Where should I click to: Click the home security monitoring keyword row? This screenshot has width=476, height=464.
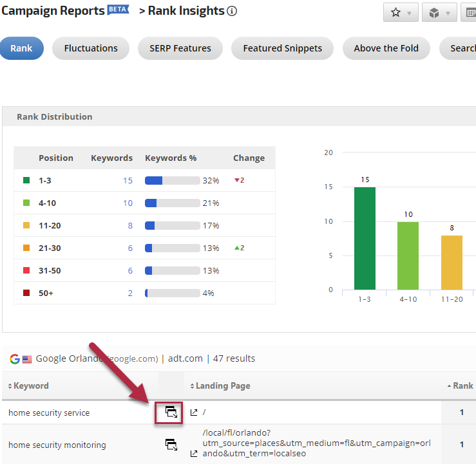57,445
